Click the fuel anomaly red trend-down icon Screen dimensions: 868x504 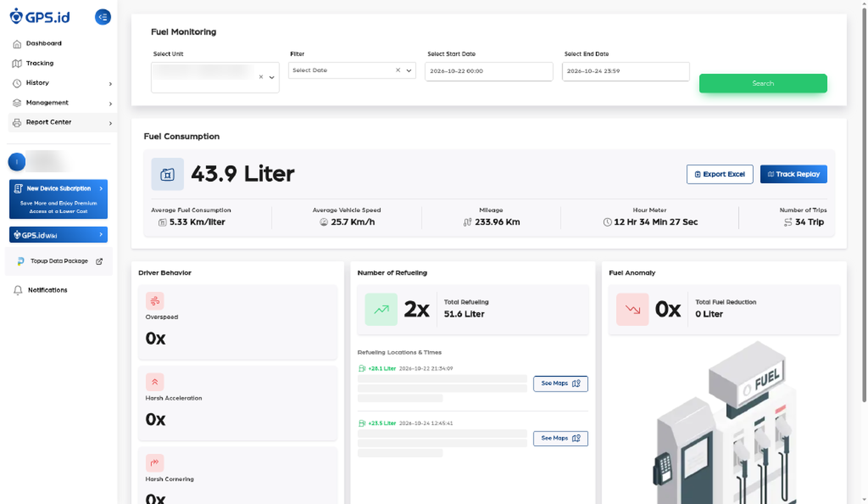pyautogui.click(x=632, y=309)
